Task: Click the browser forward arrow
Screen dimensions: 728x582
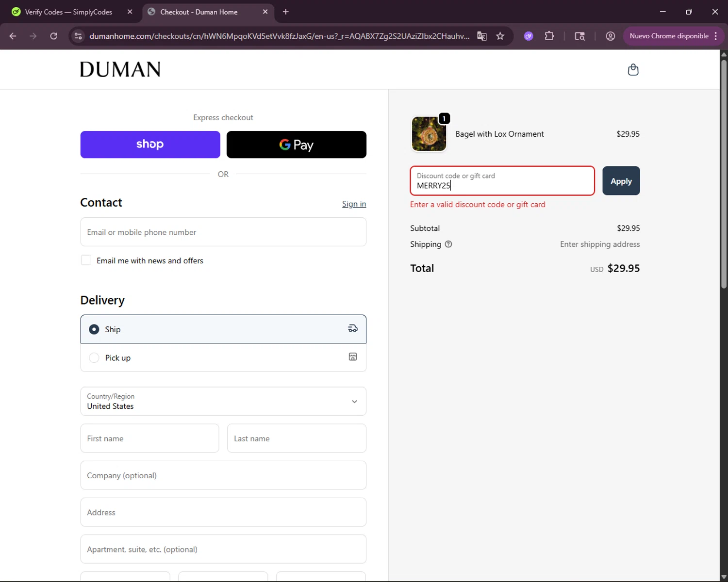Action: pyautogui.click(x=33, y=36)
